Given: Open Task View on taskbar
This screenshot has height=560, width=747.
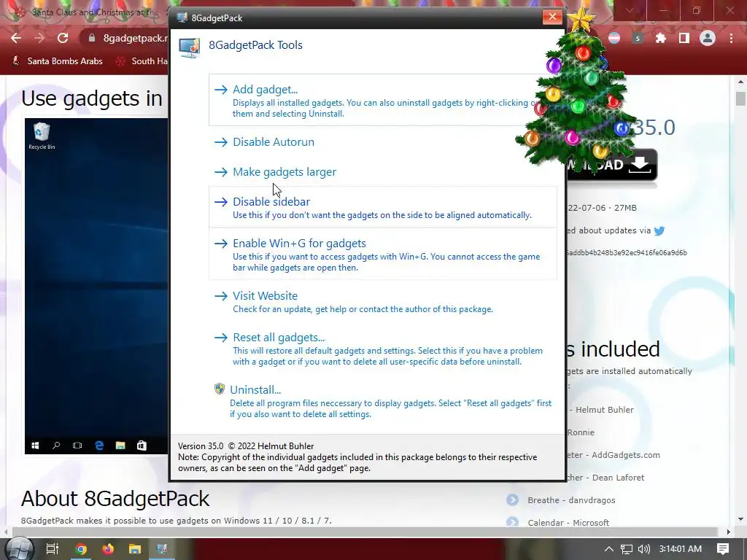Looking at the screenshot, I should pyautogui.click(x=52, y=549).
